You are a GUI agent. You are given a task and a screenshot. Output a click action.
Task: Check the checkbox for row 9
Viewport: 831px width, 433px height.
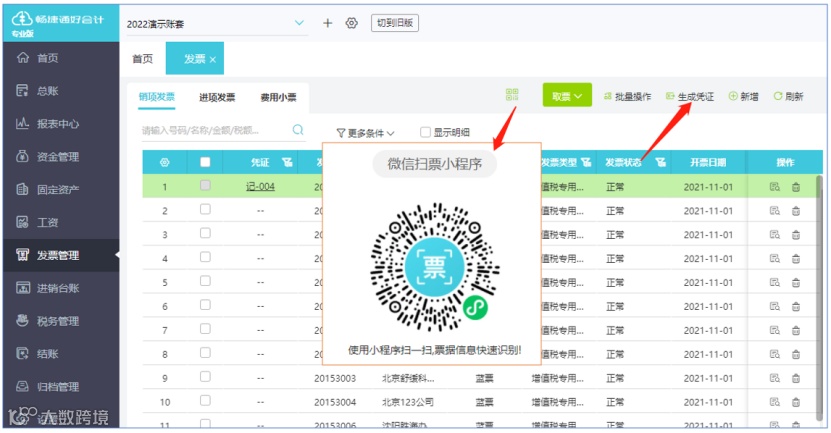click(205, 376)
